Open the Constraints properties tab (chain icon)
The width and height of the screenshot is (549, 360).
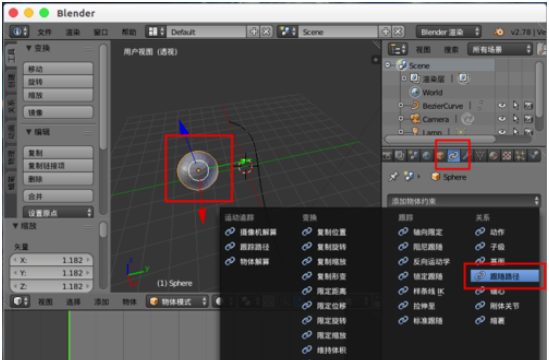453,155
